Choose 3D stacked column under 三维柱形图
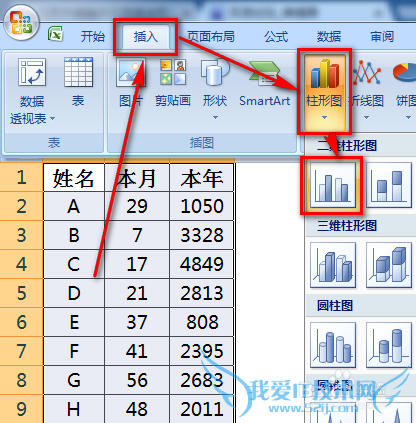The image size is (416, 423). click(389, 265)
